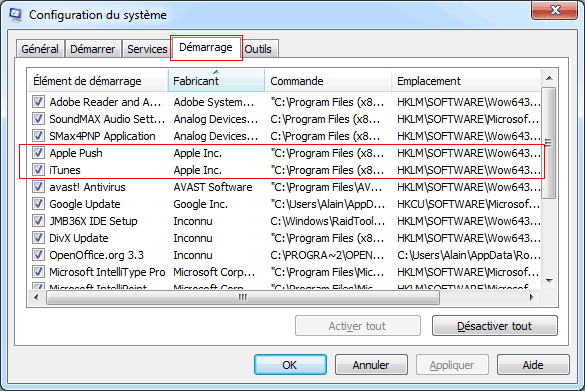The height and width of the screenshot is (391, 585).
Task: Click 'C:\PROGRA~2\OPEN...' command cell
Action: click(x=327, y=255)
